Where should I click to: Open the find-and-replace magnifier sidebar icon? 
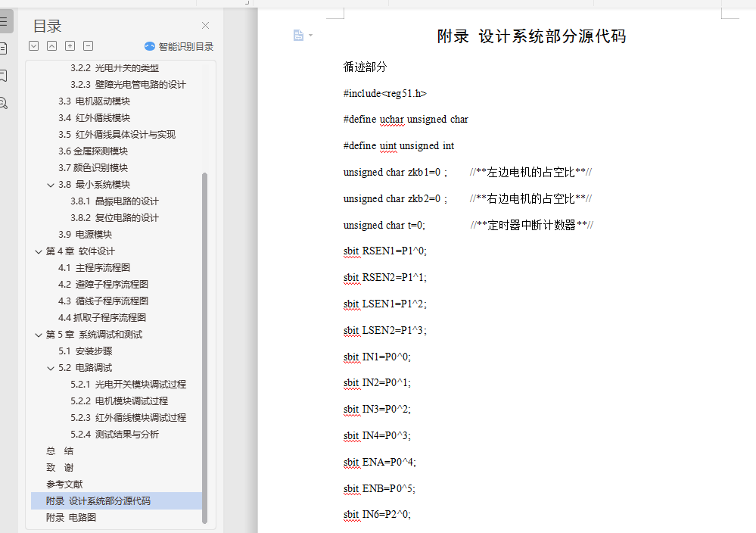click(4, 103)
